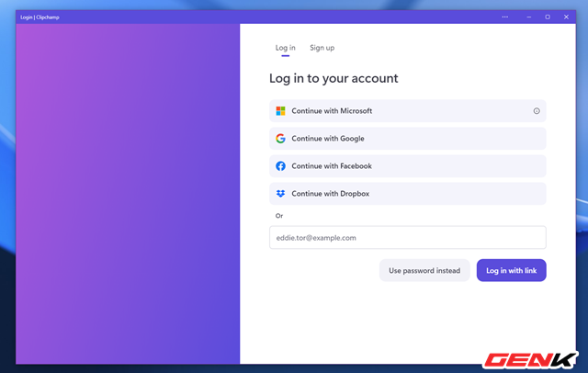The height and width of the screenshot is (373, 588).
Task: Focus the email address input field
Action: point(408,238)
